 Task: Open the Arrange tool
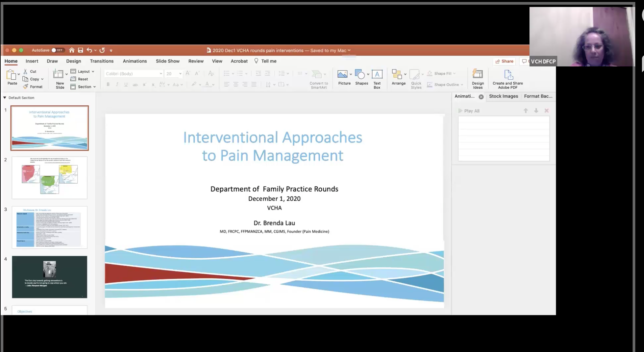point(397,75)
